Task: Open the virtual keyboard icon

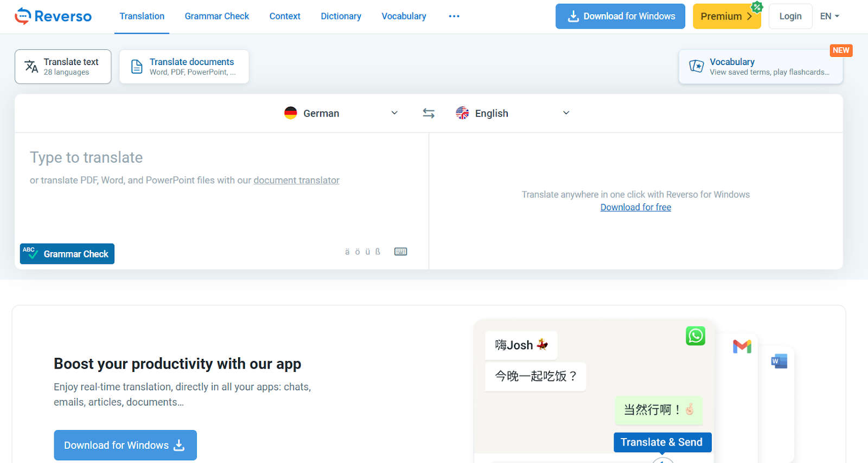Action: [401, 252]
